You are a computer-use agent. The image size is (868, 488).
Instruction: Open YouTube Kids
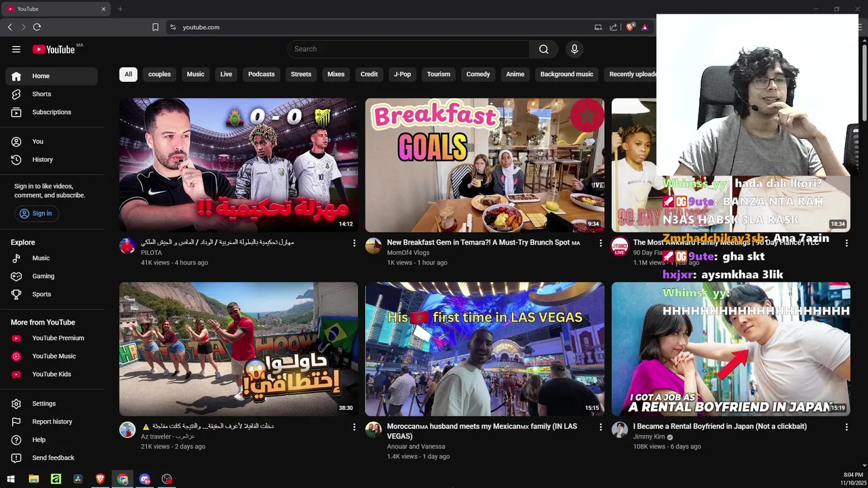[52, 374]
